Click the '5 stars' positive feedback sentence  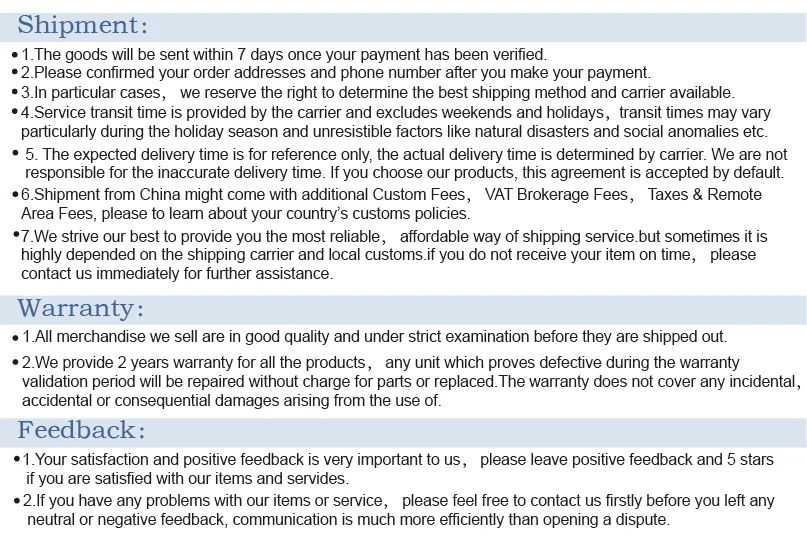click(x=398, y=468)
